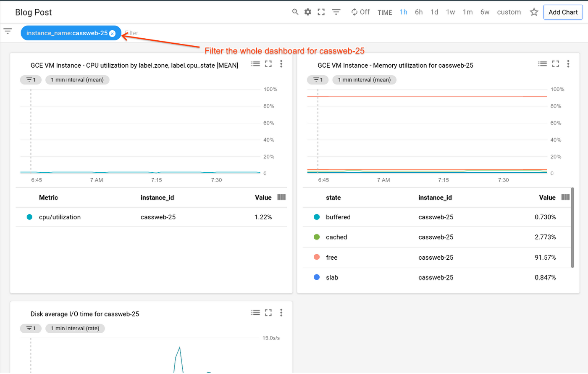Click the Filter text input field
Viewport: 588px width, 374px height.
(168, 33)
